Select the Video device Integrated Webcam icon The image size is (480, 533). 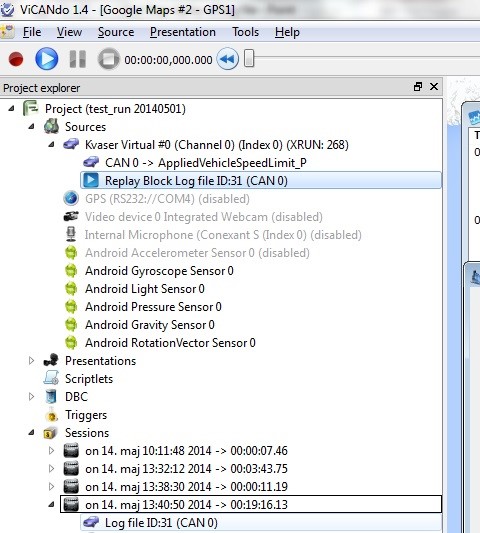[71, 217]
